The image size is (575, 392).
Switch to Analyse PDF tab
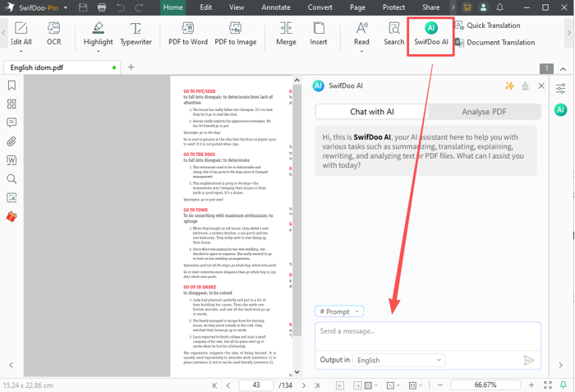484,112
